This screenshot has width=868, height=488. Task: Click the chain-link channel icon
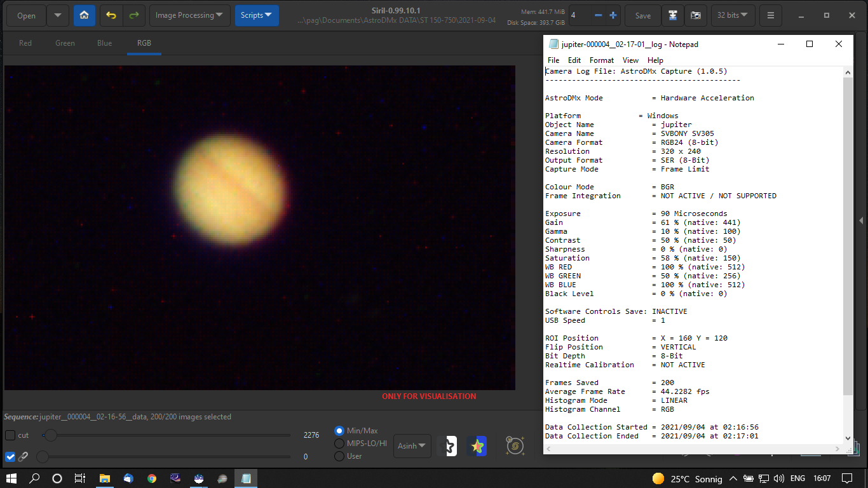(23, 457)
